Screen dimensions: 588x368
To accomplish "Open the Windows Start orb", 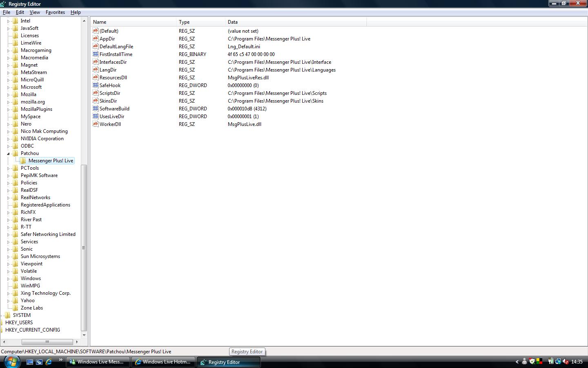I will (11, 361).
